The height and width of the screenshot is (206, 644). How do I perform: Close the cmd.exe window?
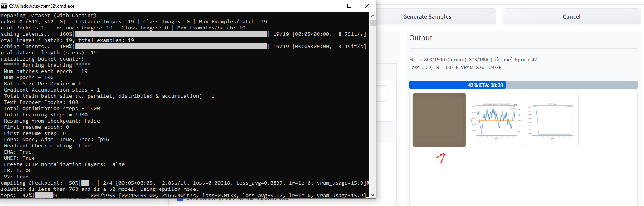click(367, 6)
